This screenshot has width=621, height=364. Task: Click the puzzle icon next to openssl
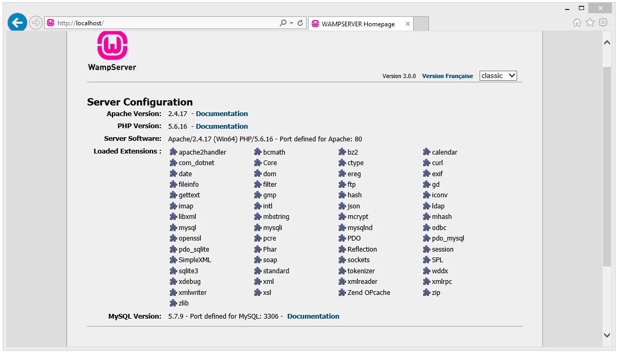173,238
